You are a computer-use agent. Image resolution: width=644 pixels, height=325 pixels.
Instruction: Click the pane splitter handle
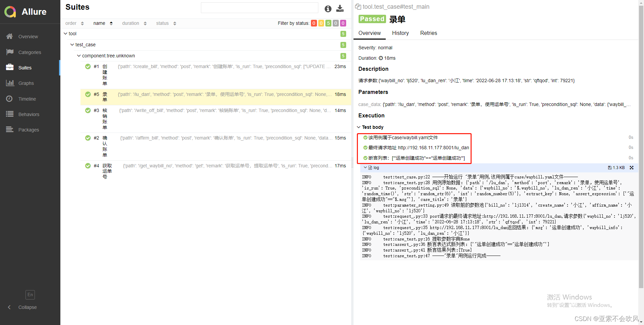click(x=352, y=162)
